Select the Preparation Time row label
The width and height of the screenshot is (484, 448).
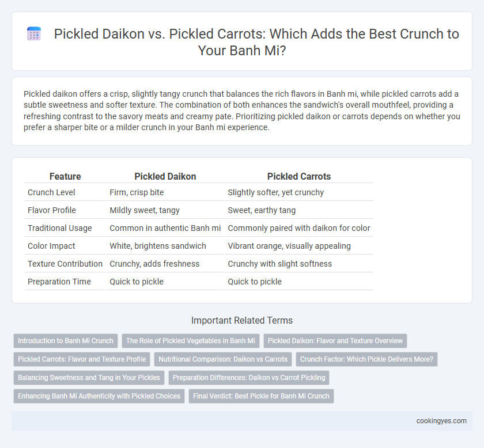59,282
